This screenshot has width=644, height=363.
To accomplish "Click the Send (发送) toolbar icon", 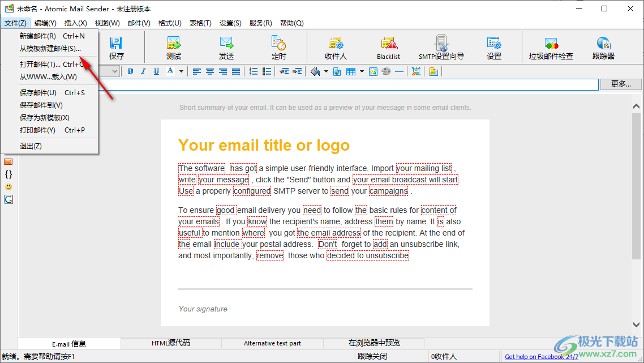I will tap(226, 48).
